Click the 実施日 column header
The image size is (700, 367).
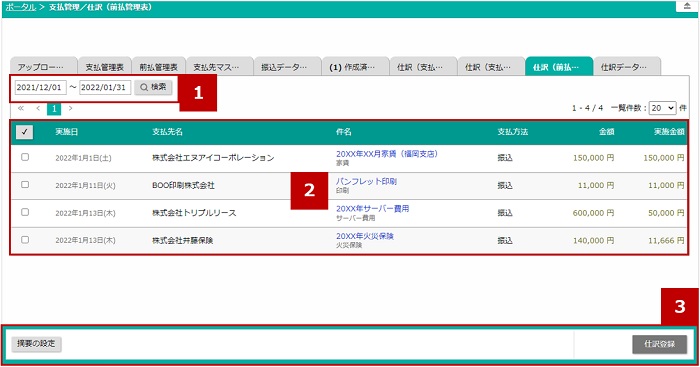pos(67,132)
